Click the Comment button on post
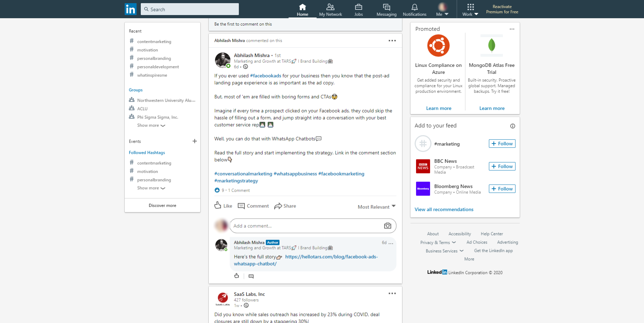Viewport: 644px width, 323px height. [253, 206]
